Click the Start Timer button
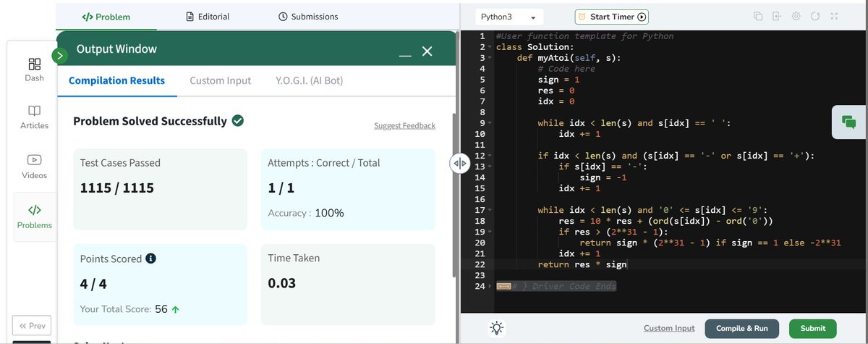This screenshot has height=344, width=868. 611,17
